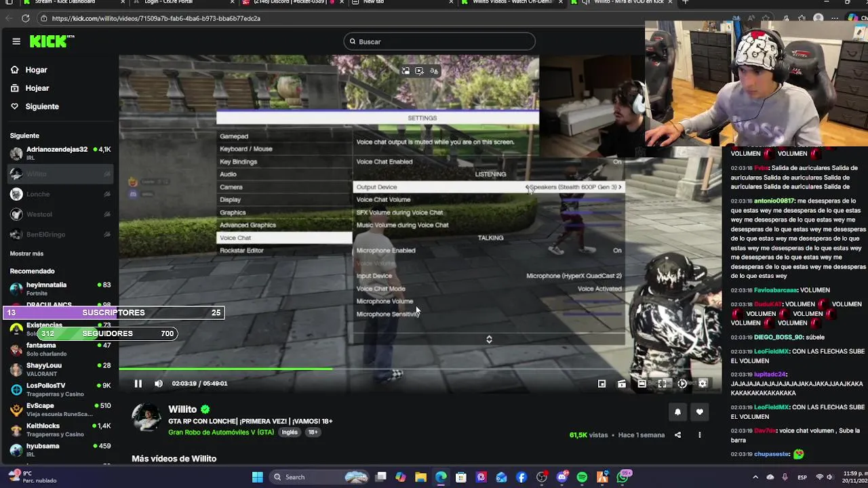Select Voice Chat in game settings

284,238
